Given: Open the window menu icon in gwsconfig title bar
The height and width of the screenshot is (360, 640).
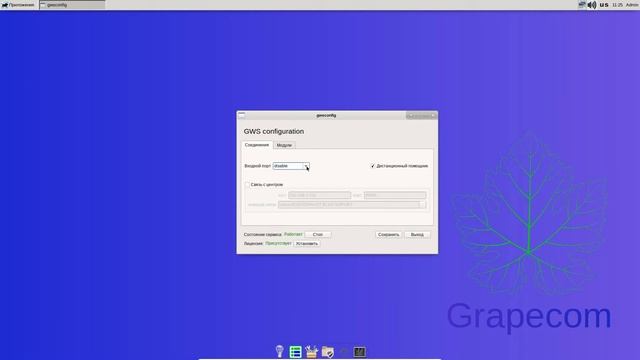Looking at the screenshot, I should pos(242,116).
